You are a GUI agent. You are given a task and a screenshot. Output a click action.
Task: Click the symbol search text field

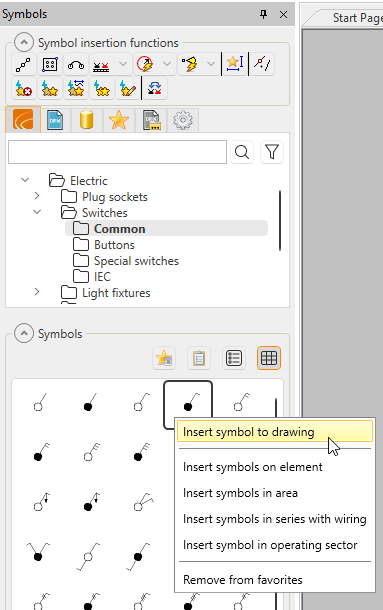pos(117,152)
